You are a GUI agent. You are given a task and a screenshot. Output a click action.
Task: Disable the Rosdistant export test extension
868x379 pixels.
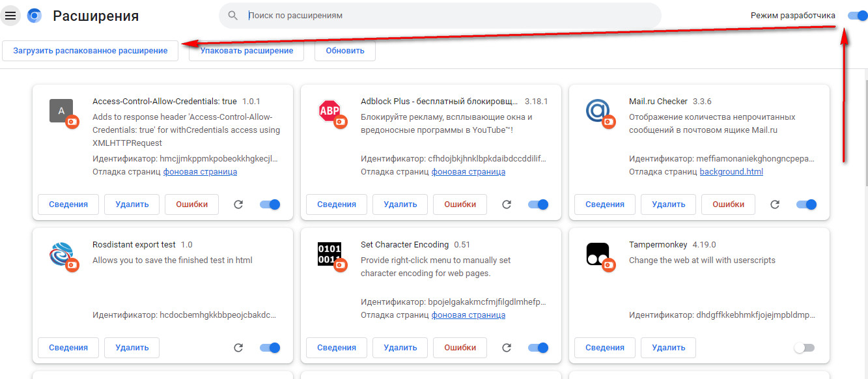[x=270, y=348]
